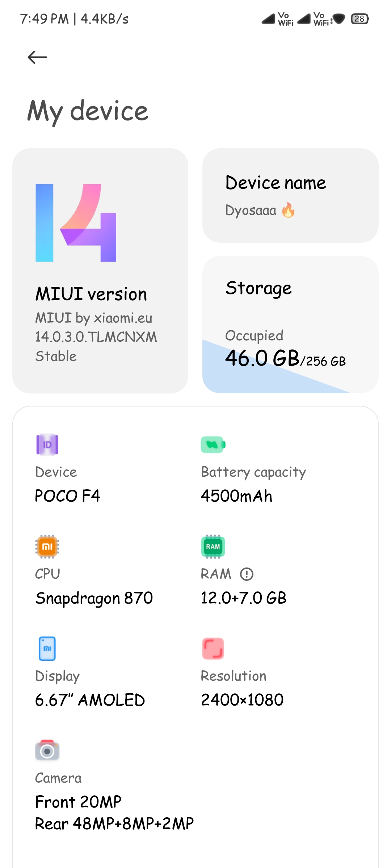Tap the purple Device ID icon
The width and height of the screenshot is (391, 868).
coord(47,444)
